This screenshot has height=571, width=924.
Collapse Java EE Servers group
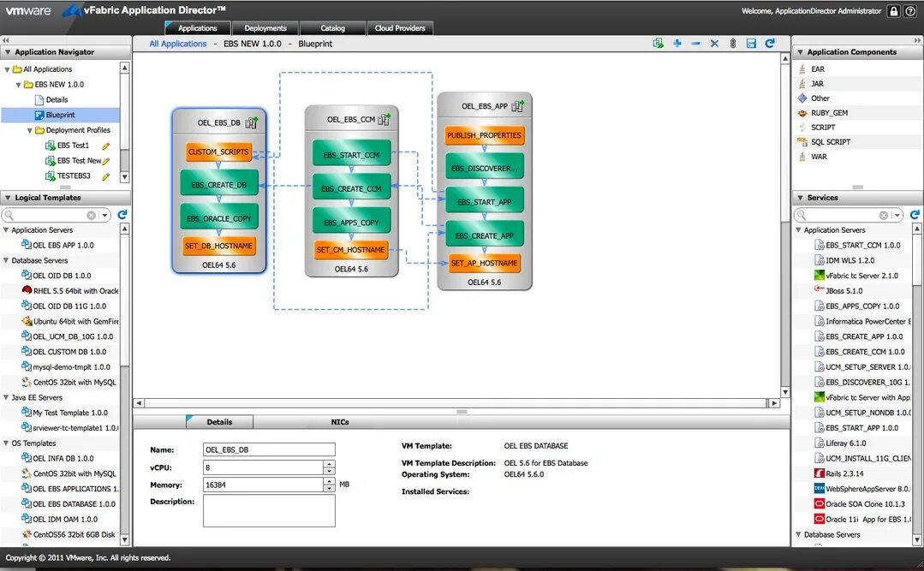(7, 398)
